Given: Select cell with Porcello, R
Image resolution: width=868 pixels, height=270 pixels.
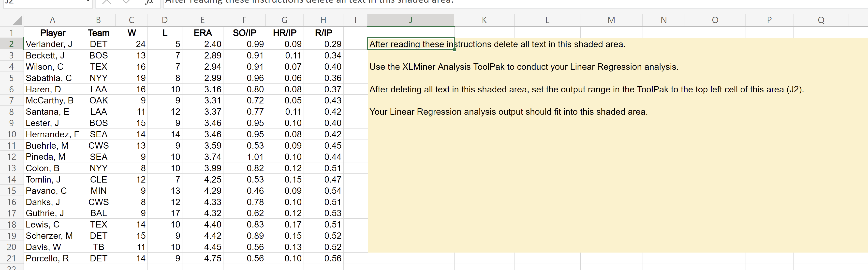Looking at the screenshot, I should point(53,258).
